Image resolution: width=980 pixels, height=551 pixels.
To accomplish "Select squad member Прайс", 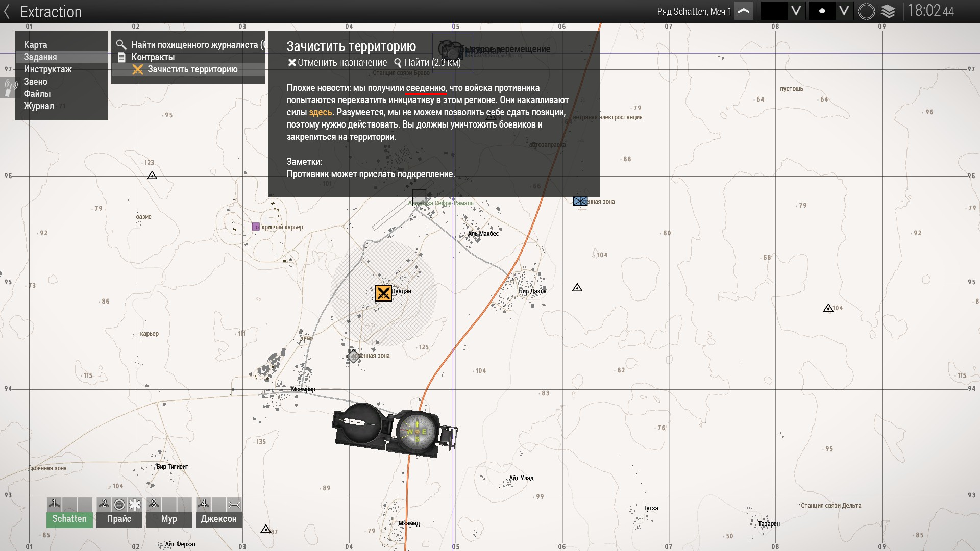I will point(119,519).
